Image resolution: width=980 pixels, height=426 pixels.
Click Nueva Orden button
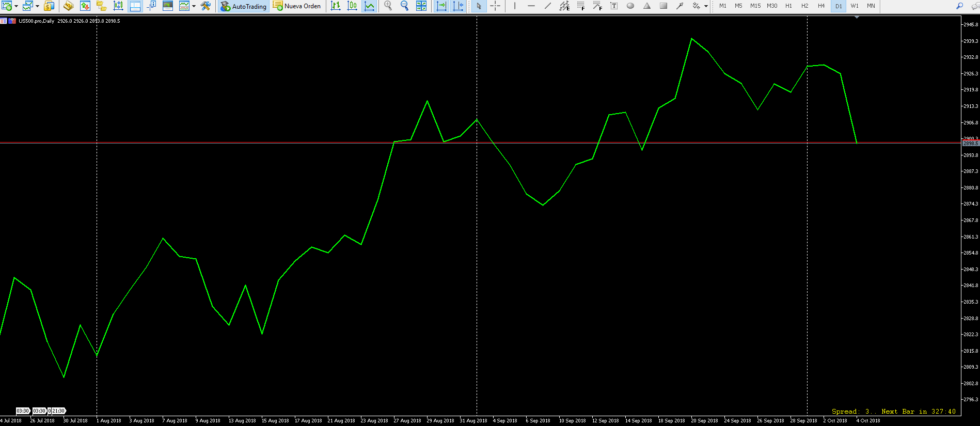click(297, 6)
